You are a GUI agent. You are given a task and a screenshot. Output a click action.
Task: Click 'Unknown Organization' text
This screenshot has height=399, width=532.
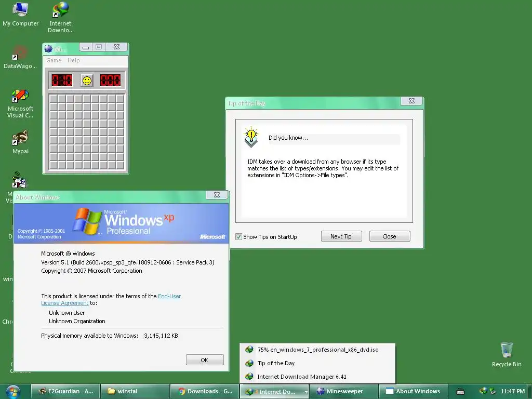point(77,321)
